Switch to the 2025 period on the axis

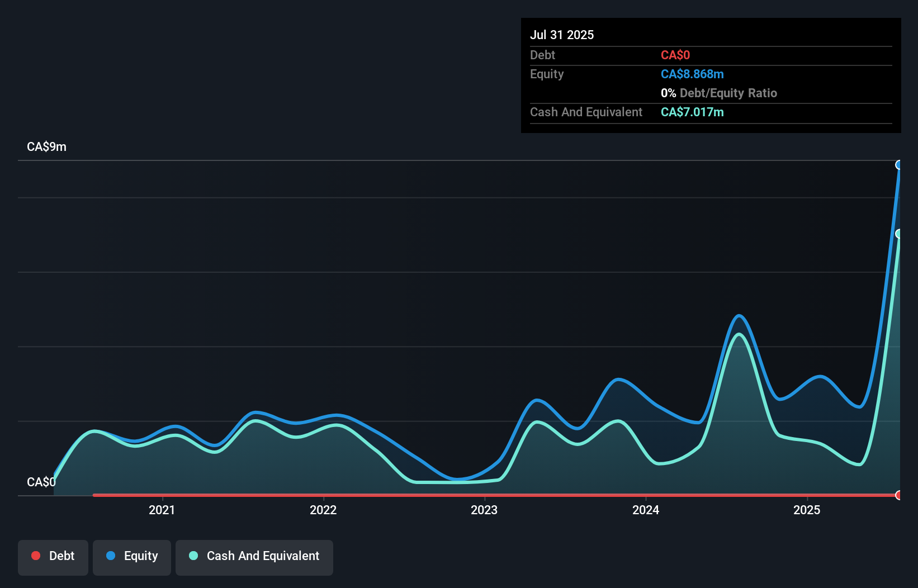click(807, 510)
